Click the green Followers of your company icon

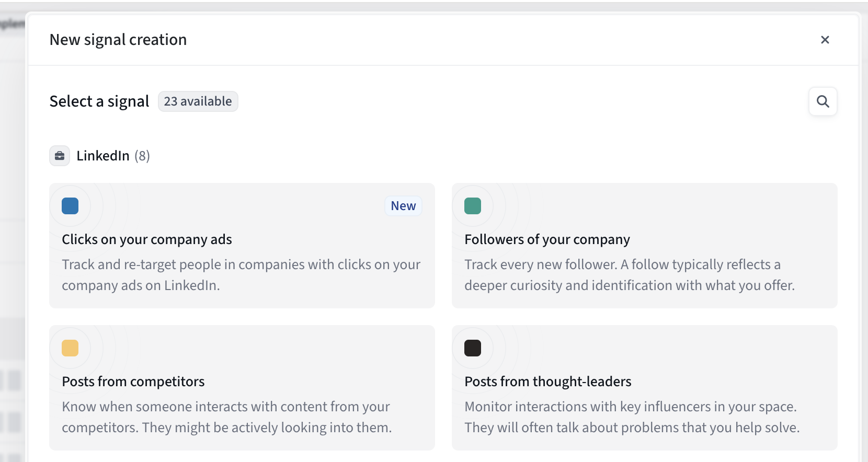coord(473,206)
